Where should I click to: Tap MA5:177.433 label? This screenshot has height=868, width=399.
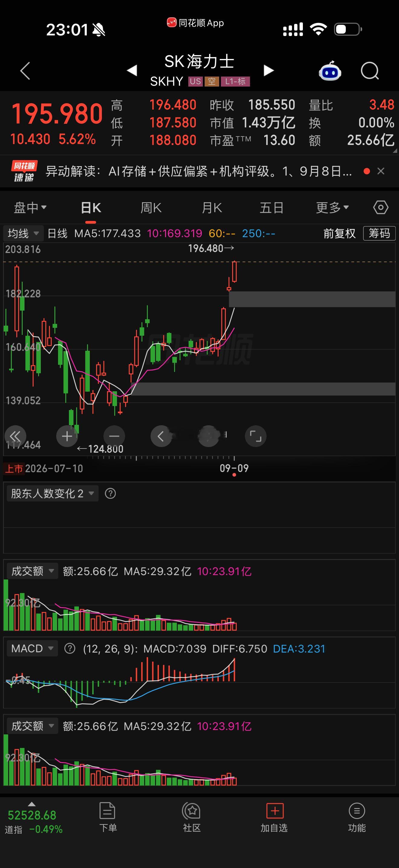[x=107, y=233]
